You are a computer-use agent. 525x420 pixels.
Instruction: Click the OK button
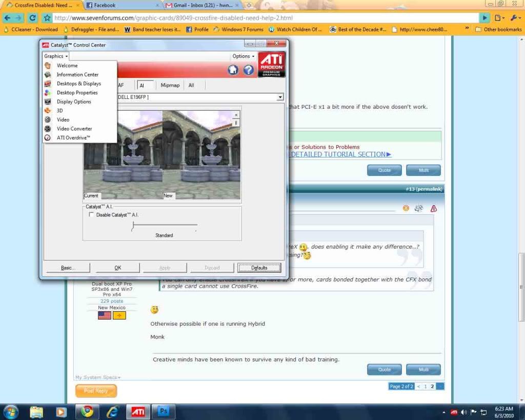pyautogui.click(x=118, y=268)
